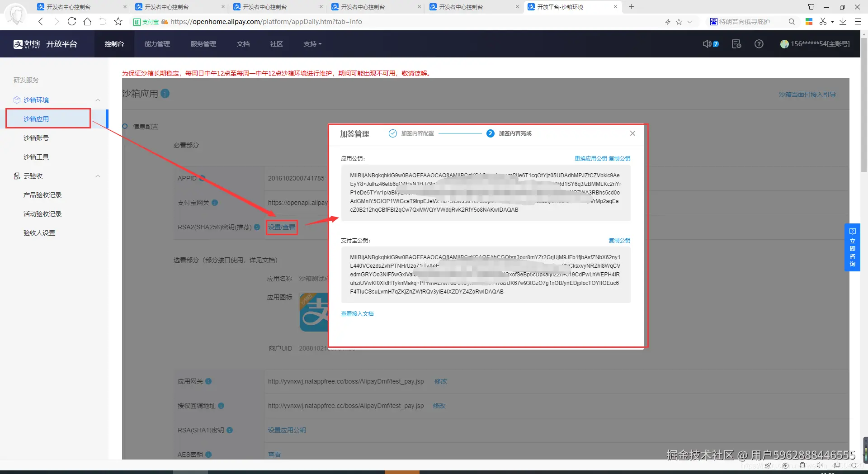The width and height of the screenshot is (868, 474).
Task: Open the browser downloads icon
Action: click(x=843, y=21)
